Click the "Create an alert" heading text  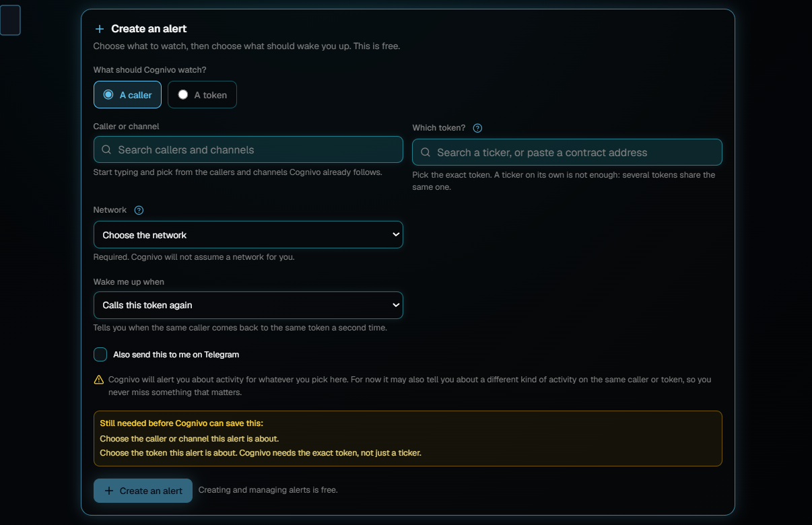pyautogui.click(x=149, y=29)
